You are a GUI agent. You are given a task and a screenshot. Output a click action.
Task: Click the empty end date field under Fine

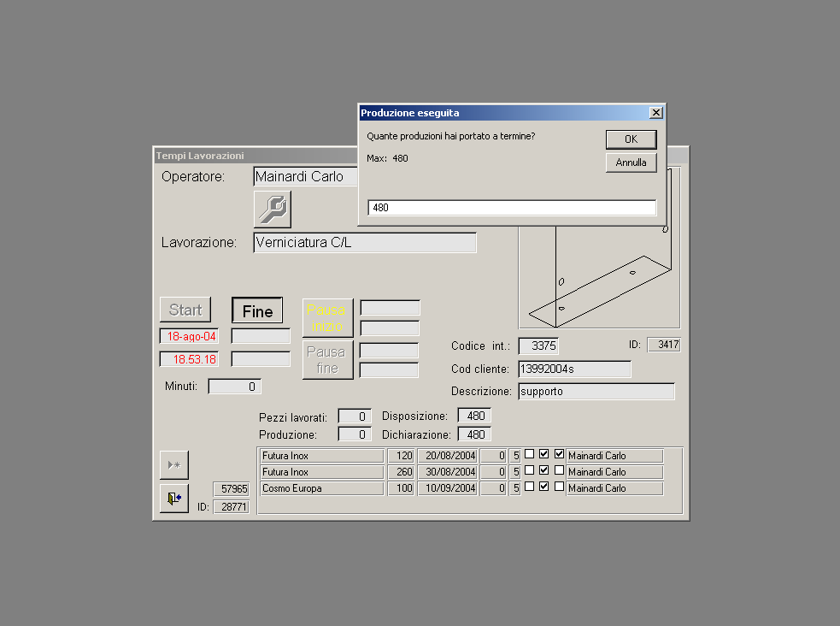(x=261, y=336)
